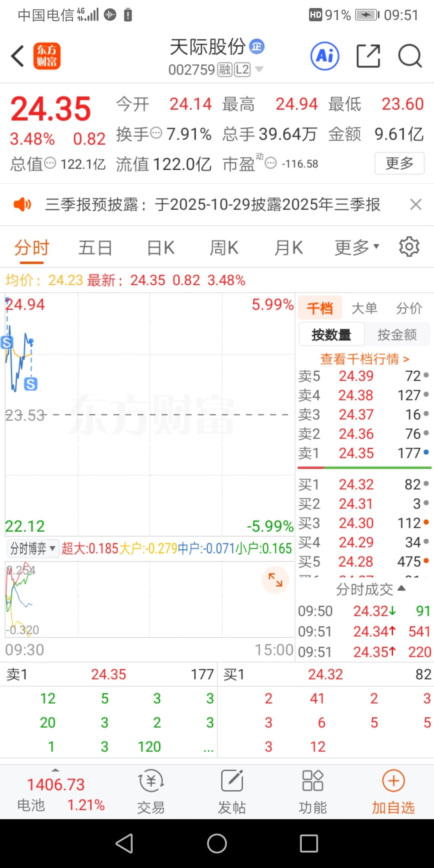Open the 发帖 post icon

click(232, 792)
